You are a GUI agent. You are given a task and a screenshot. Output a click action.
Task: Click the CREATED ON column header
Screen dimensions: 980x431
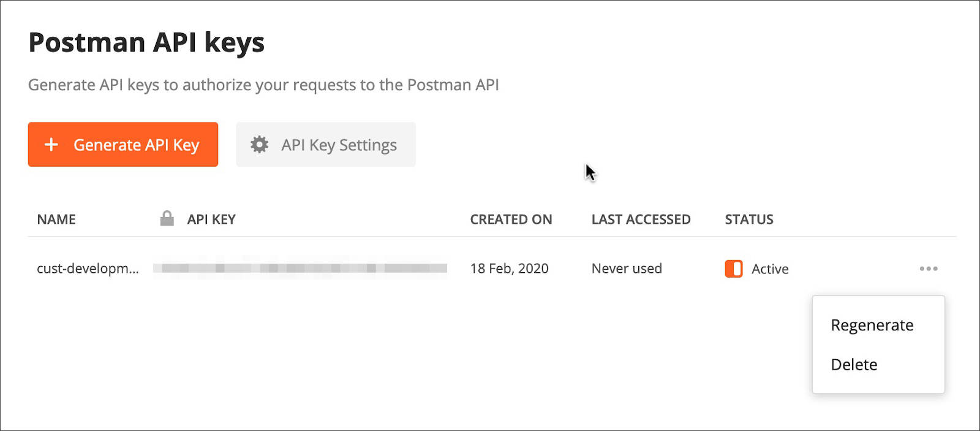(x=511, y=219)
